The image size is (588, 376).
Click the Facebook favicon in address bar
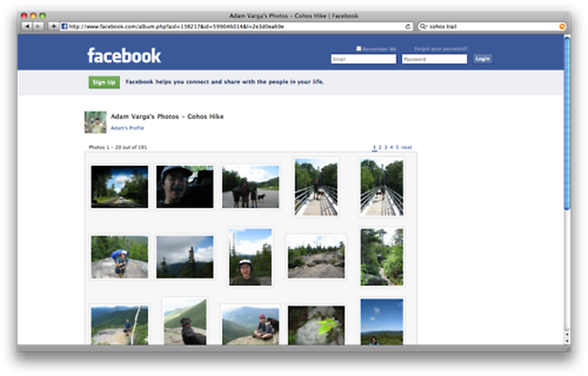64,26
